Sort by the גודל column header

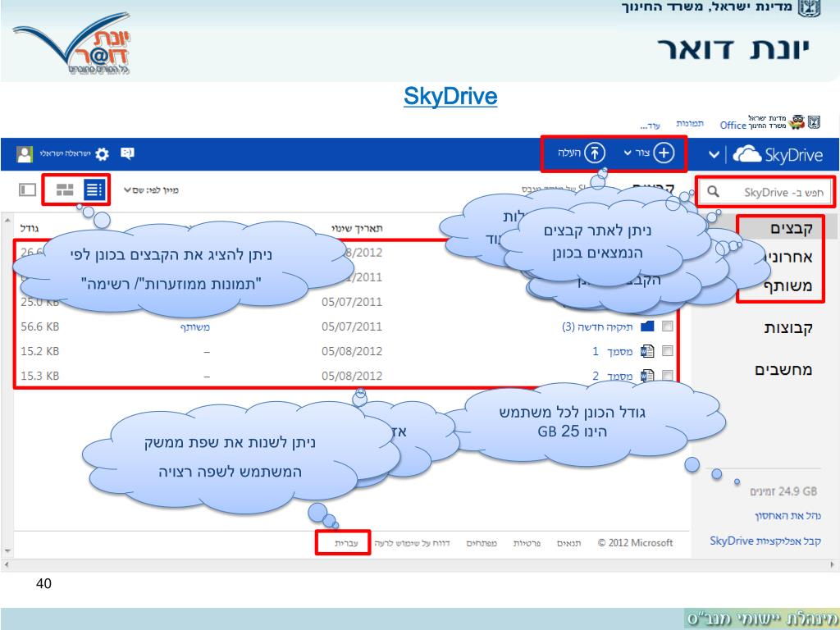click(x=30, y=228)
